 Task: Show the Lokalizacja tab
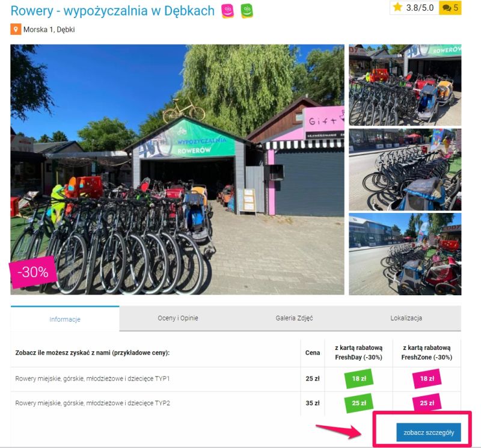point(406,318)
